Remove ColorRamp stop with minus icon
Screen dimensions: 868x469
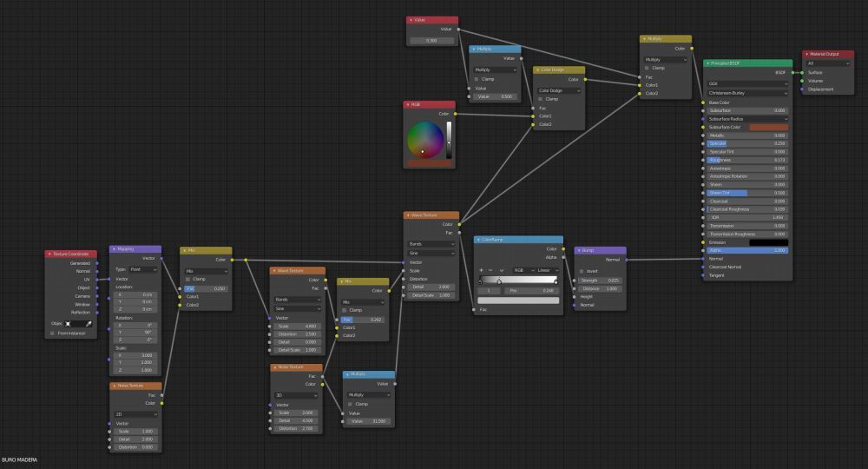tap(490, 270)
